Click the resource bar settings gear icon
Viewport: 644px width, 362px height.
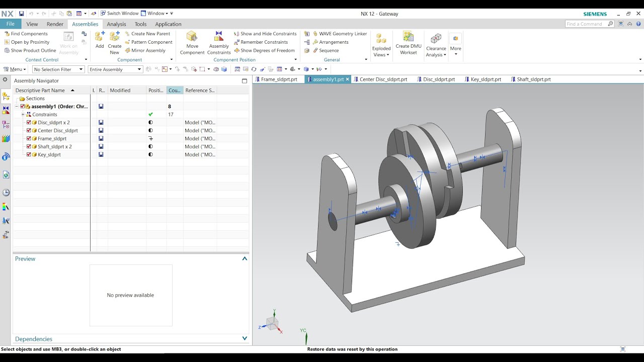point(5,80)
